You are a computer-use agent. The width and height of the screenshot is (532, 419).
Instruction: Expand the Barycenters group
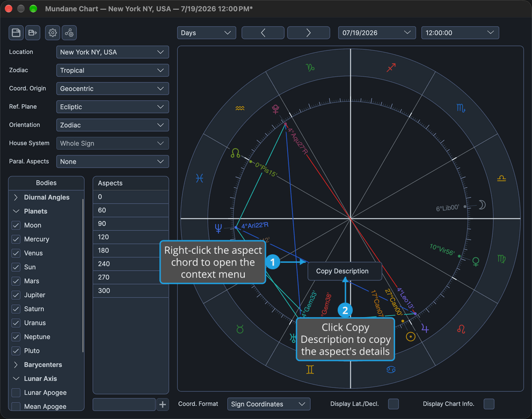tap(16, 365)
